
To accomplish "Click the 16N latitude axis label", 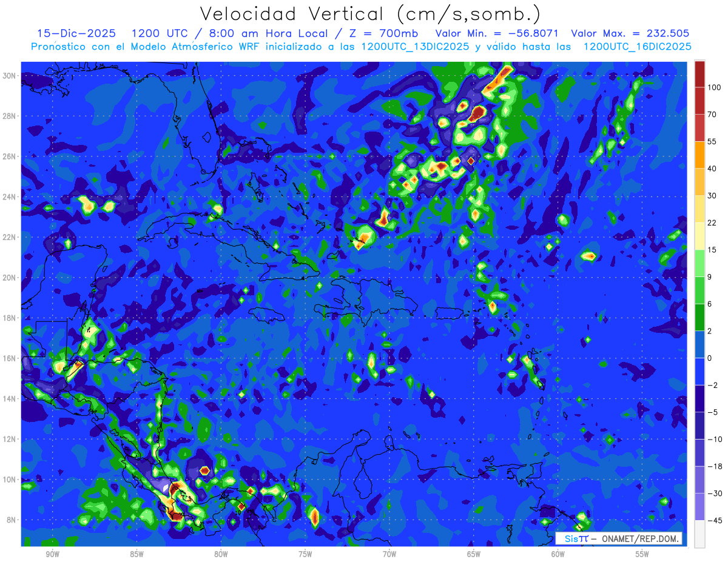I will pyautogui.click(x=10, y=358).
